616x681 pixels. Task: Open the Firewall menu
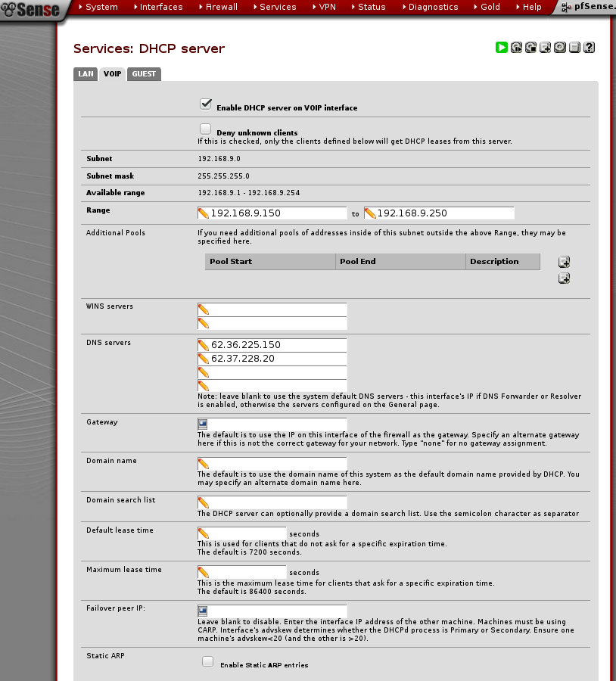pos(218,7)
